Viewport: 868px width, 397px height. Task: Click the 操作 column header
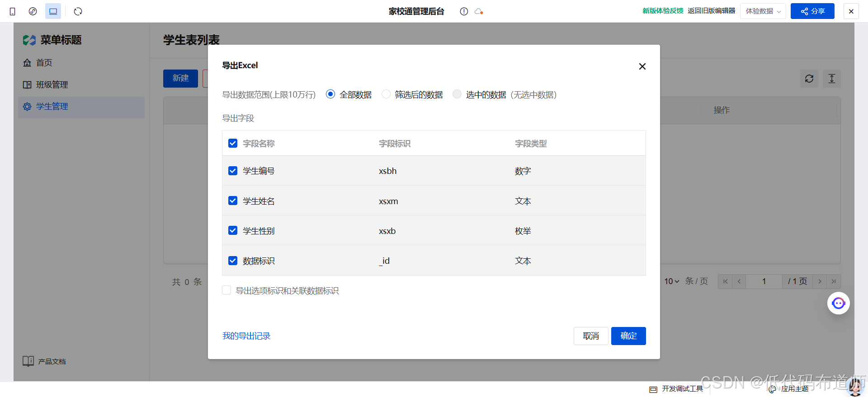(722, 110)
